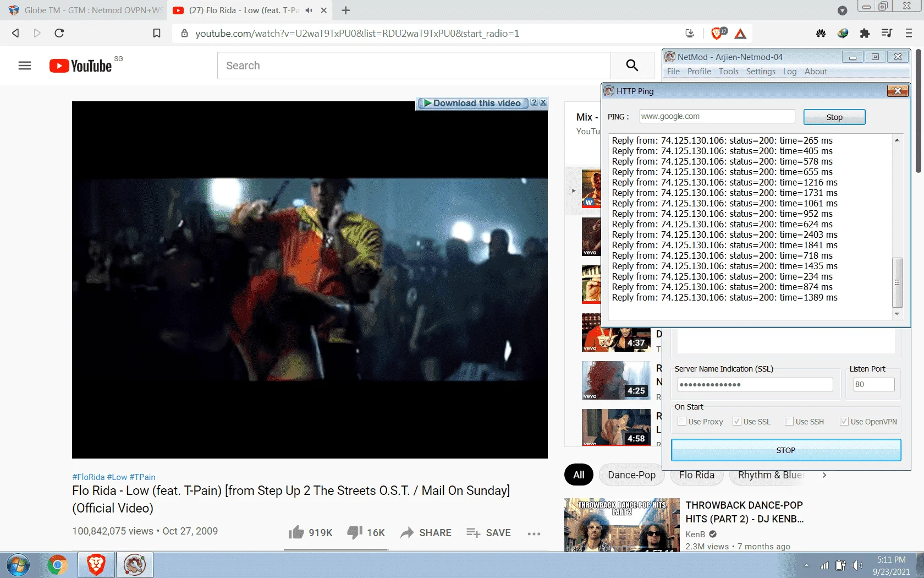This screenshot has height=578, width=924.
Task: Click the large STOP button in NetMod
Action: 786,450
